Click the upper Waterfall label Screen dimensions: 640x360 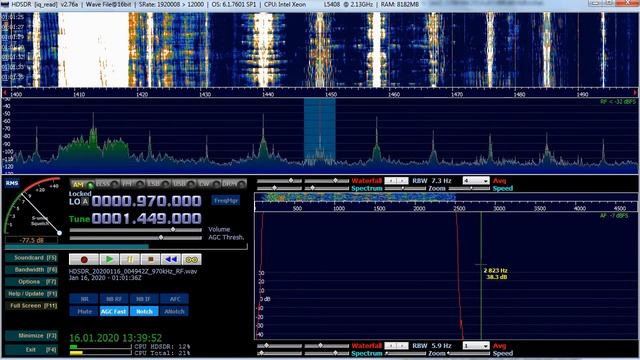click(x=367, y=181)
